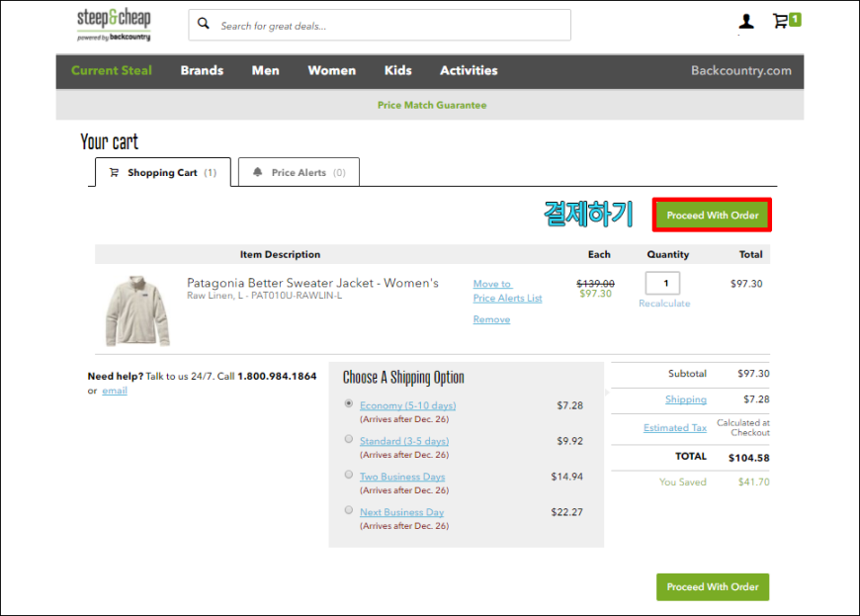This screenshot has width=860, height=616.
Task: Click the cart item count badge
Action: [x=795, y=19]
